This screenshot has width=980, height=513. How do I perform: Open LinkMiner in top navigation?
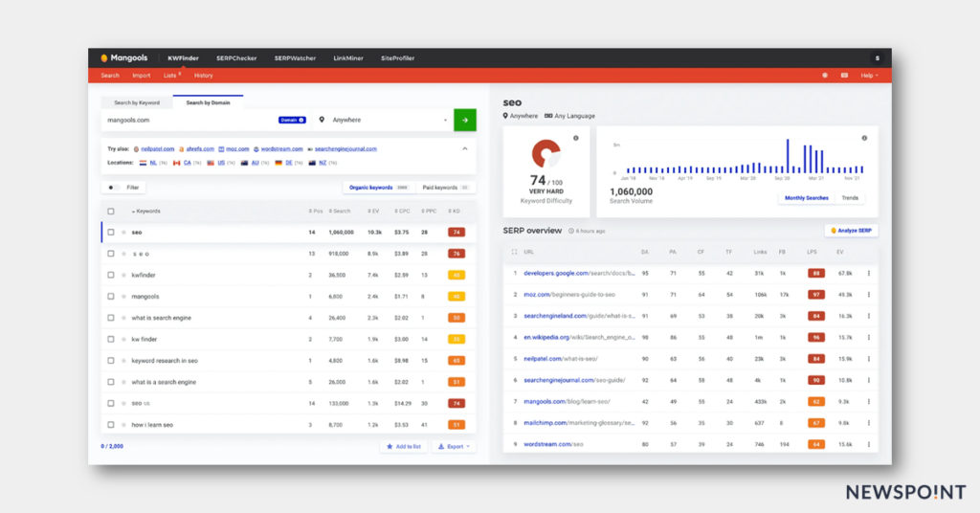(348, 58)
